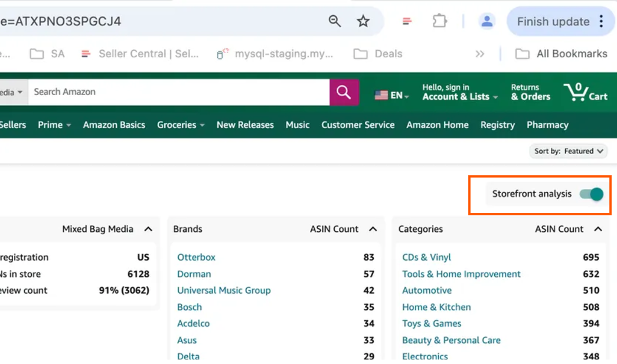Image resolution: width=617 pixels, height=364 pixels.
Task: Open the Chrome three-dot menu
Action: tap(602, 22)
